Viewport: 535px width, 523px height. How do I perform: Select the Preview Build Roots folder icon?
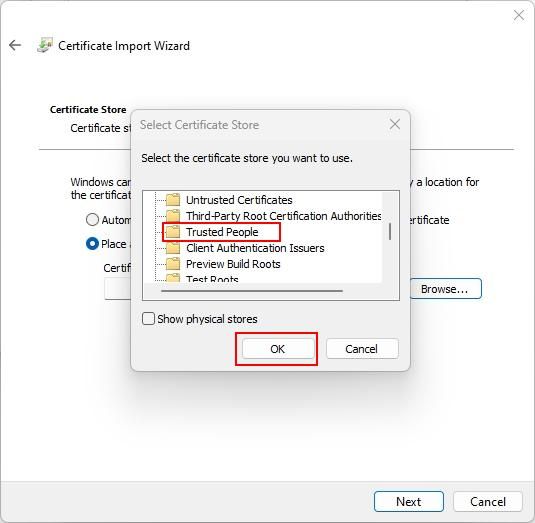173,264
